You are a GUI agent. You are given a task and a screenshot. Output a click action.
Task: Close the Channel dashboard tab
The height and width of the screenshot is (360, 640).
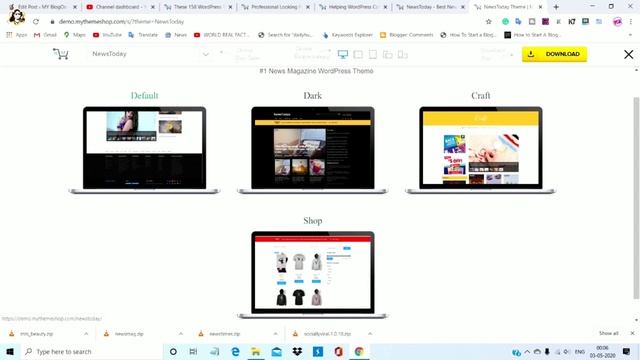click(x=153, y=7)
